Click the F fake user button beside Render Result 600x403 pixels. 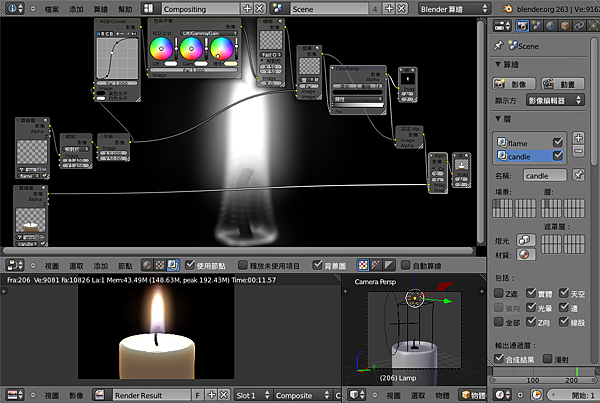click(x=197, y=395)
